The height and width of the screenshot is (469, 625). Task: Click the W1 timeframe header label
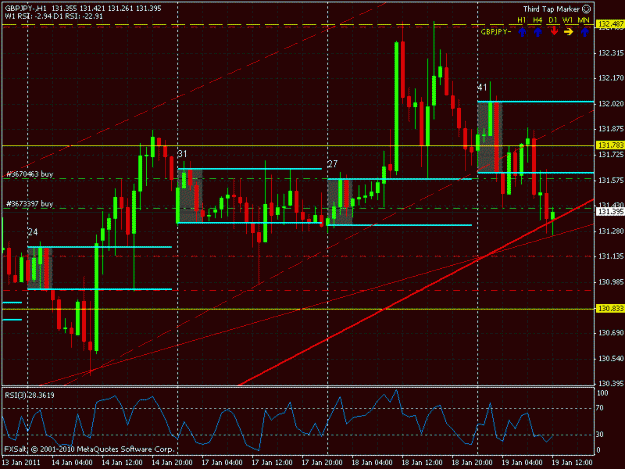pos(568,20)
